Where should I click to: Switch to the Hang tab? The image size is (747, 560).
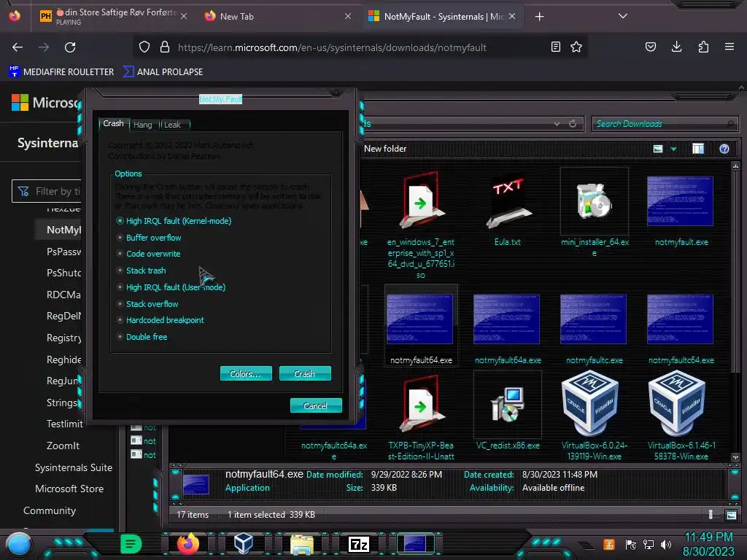[x=142, y=125]
